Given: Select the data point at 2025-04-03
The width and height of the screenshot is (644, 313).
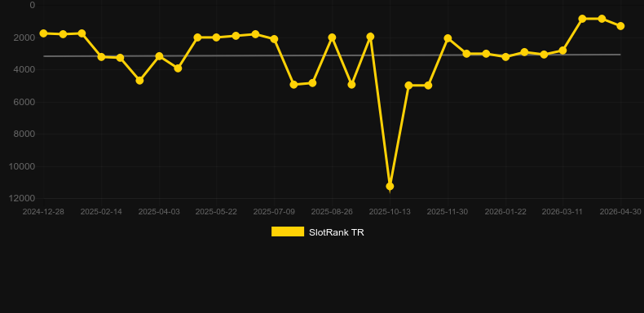Looking at the screenshot, I should click(x=159, y=56).
